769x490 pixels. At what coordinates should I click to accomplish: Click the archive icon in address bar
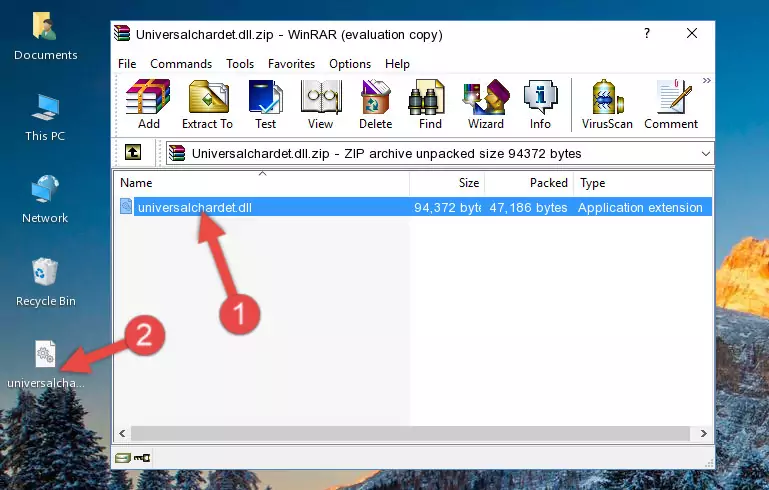[x=177, y=154]
